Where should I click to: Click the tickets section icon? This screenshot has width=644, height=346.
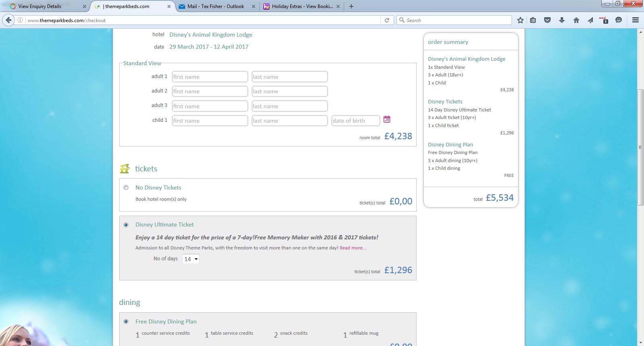pos(125,169)
